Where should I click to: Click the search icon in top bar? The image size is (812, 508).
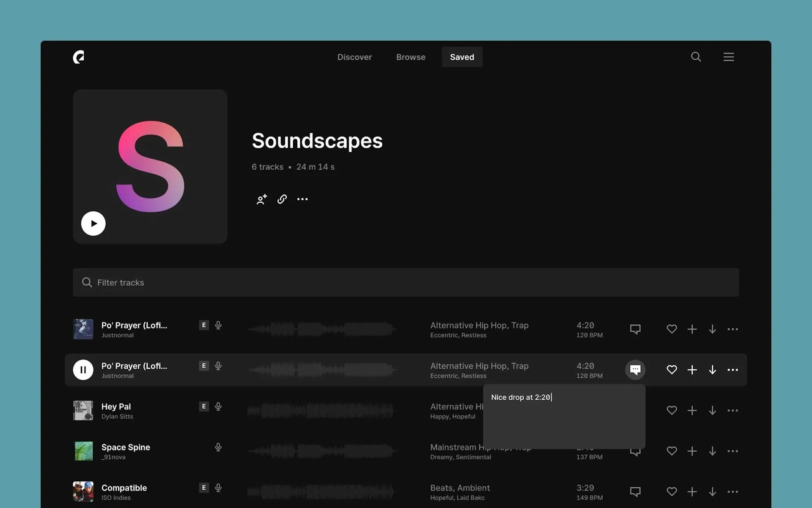[x=696, y=57]
